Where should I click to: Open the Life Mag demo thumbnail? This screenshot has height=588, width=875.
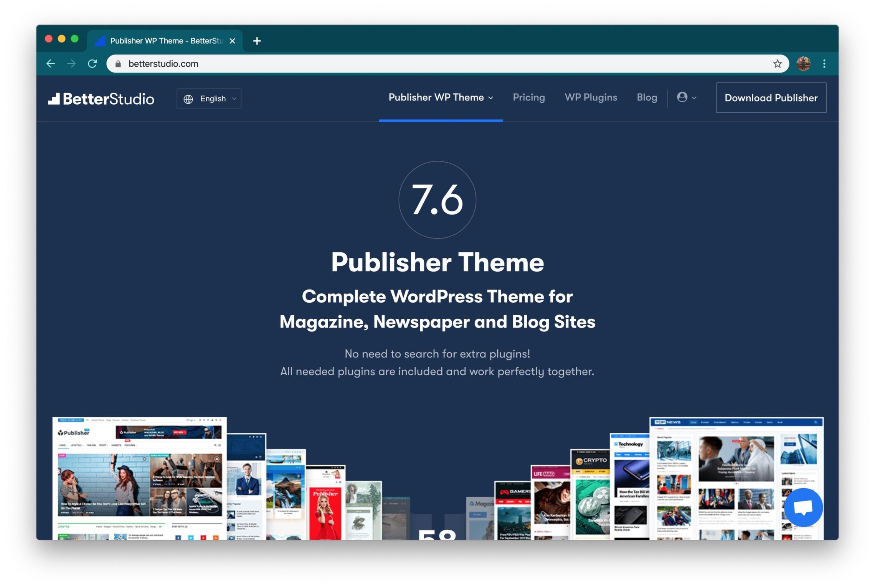point(550,502)
